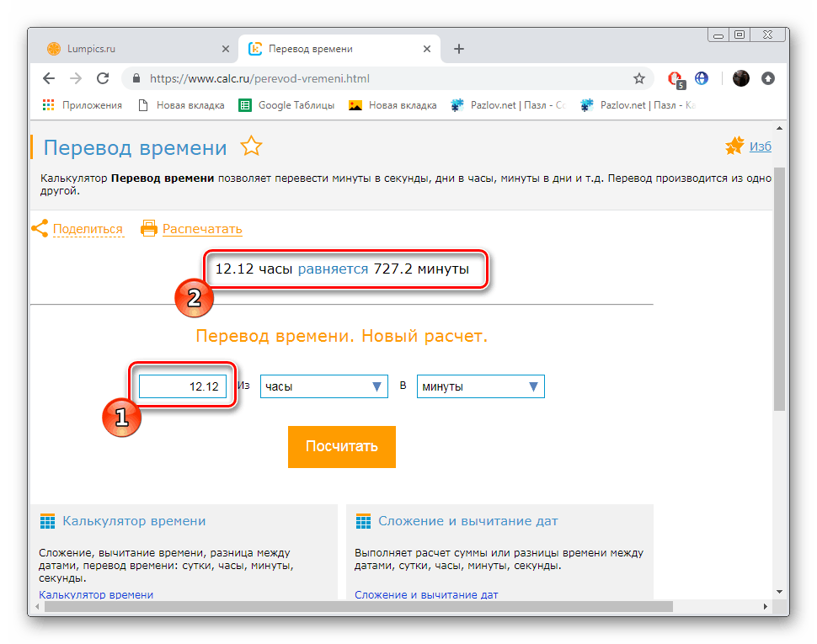Open the Приложения apps grid icon
The width and height of the screenshot is (817, 644).
click(x=49, y=105)
